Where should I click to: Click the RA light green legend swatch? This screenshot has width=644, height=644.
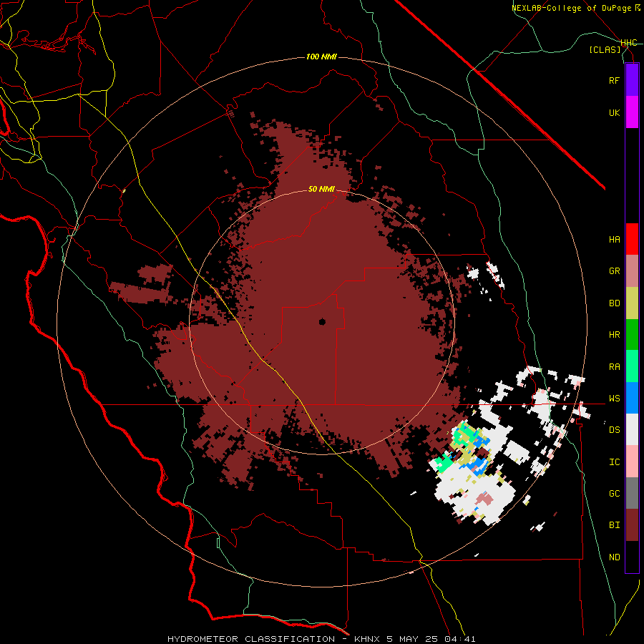(632, 366)
